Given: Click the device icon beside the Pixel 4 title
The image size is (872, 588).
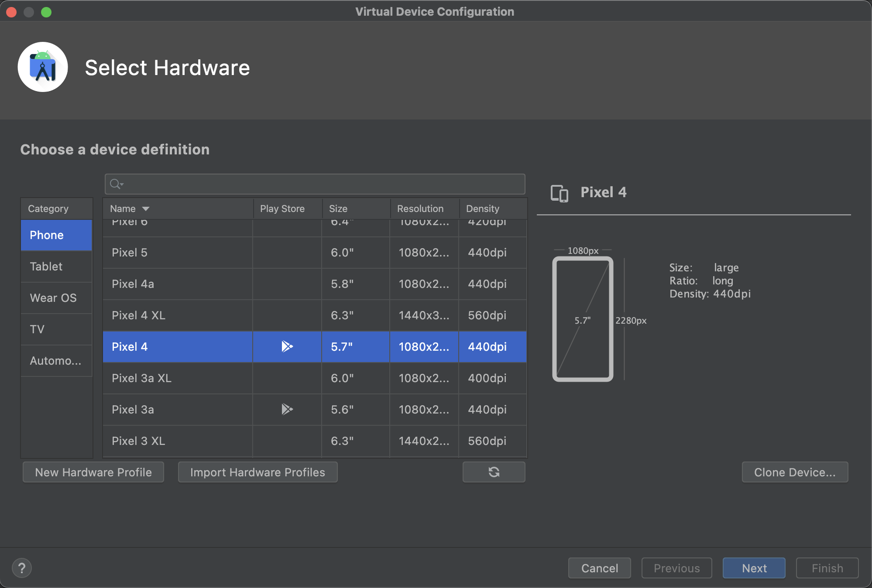Looking at the screenshot, I should coord(559,193).
